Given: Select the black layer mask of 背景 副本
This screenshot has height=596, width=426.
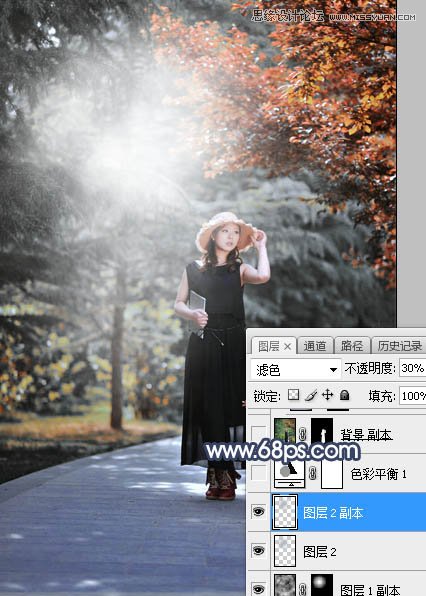Looking at the screenshot, I should pyautogui.click(x=322, y=431).
